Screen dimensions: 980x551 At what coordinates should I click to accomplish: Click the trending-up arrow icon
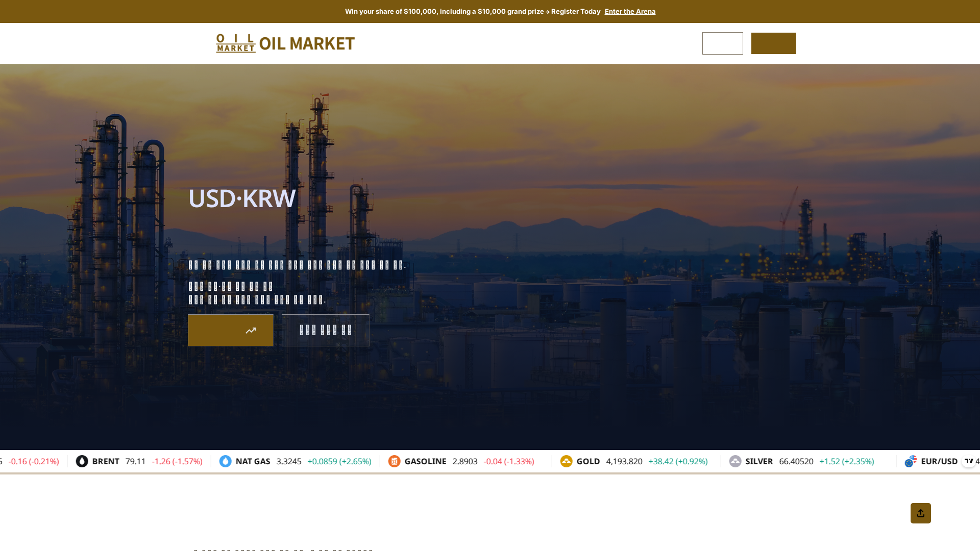pyautogui.click(x=251, y=331)
